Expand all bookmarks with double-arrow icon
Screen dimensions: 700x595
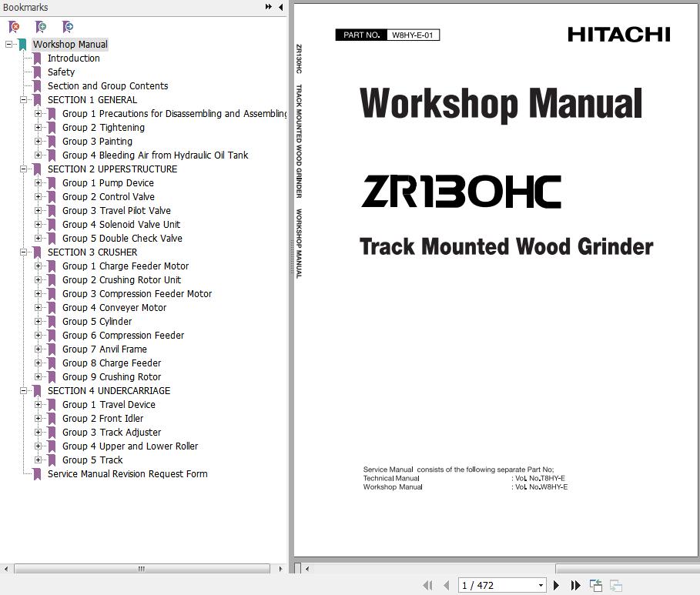(x=268, y=7)
